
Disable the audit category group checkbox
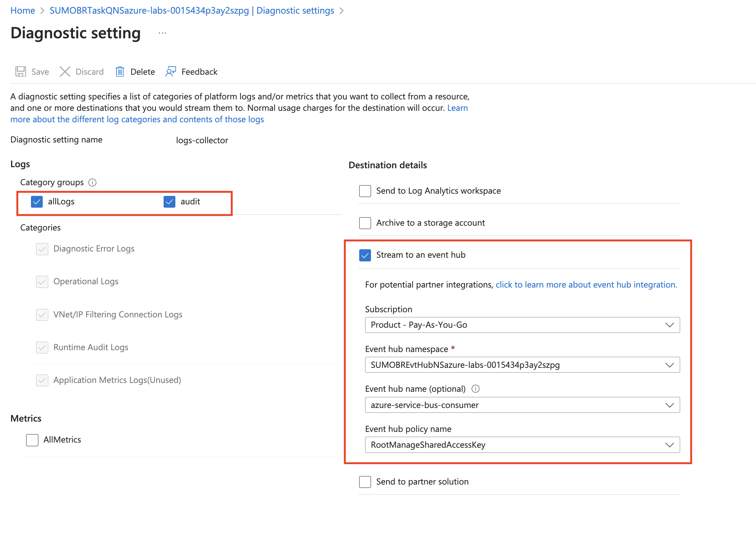click(169, 202)
